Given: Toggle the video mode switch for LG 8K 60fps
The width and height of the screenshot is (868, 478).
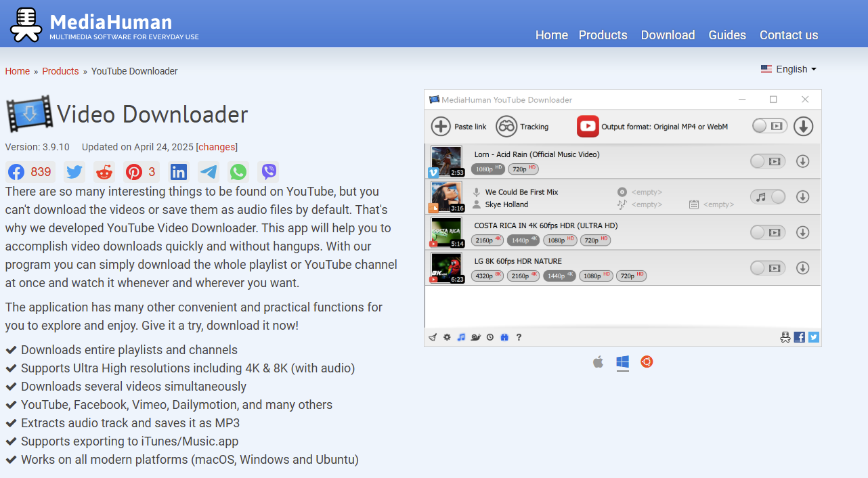Looking at the screenshot, I should [x=768, y=267].
